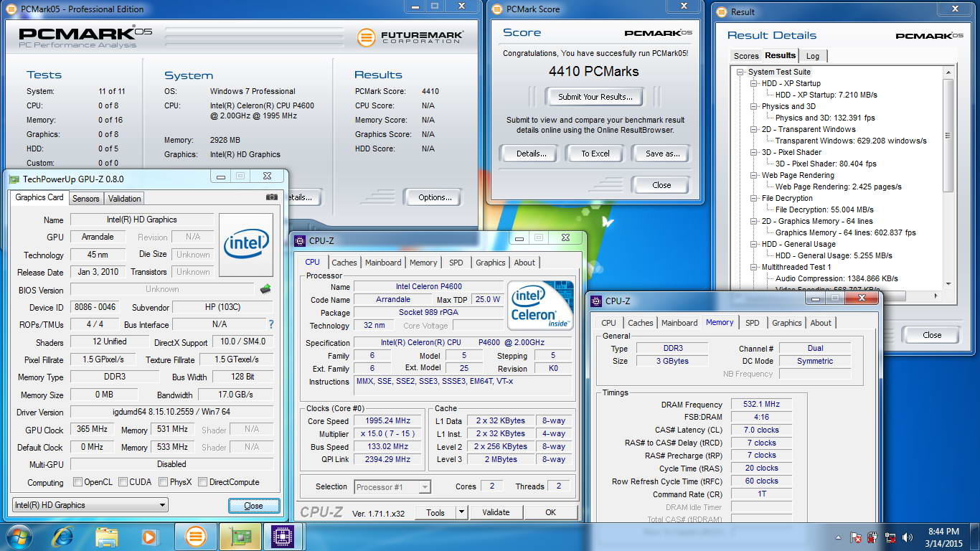980x551 pixels.
Task: Click the PCMark Score window title icon
Action: click(497, 9)
